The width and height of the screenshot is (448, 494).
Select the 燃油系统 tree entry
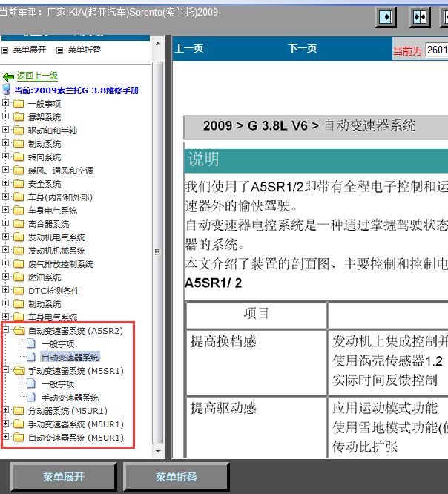[45, 277]
